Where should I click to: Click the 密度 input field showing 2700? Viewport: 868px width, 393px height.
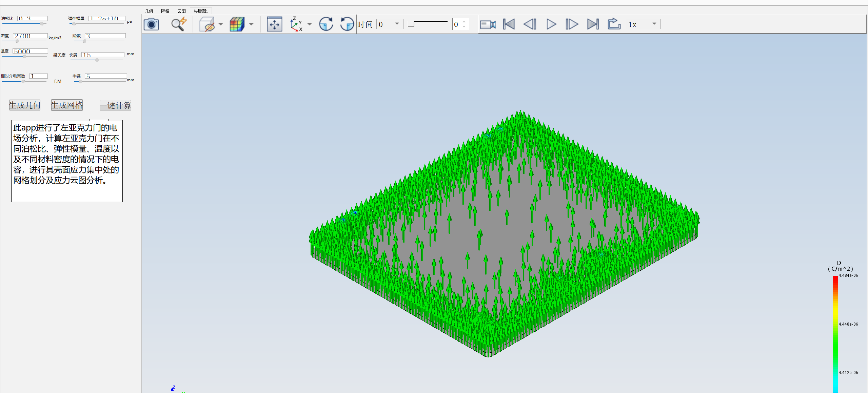coord(30,36)
